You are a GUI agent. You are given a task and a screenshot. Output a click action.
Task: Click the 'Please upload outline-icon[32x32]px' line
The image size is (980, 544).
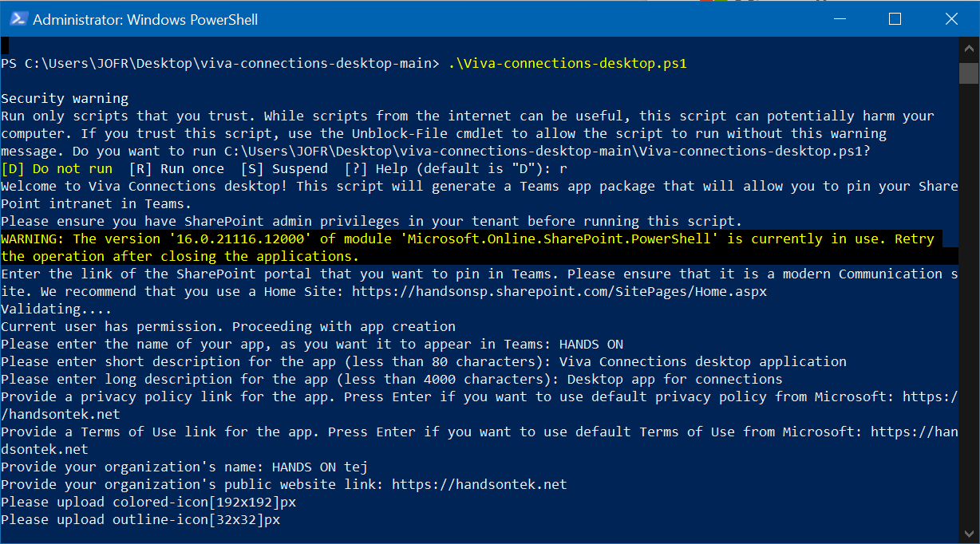point(140,519)
